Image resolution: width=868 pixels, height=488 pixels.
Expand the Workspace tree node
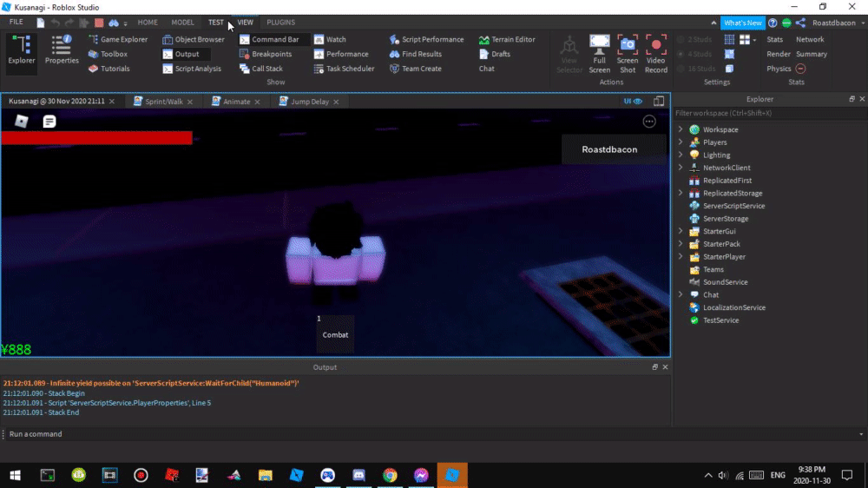[681, 129]
